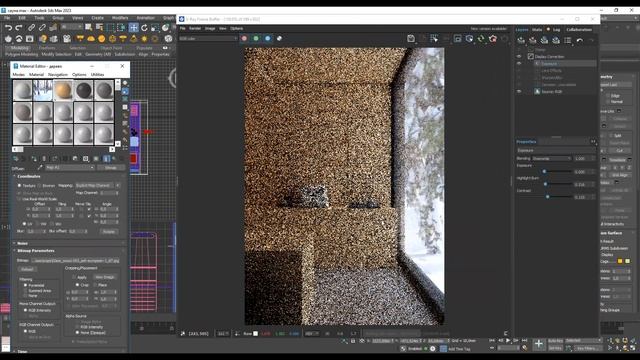Click the undo arrow in Layers panel
The image size is (640, 360).
580,40
